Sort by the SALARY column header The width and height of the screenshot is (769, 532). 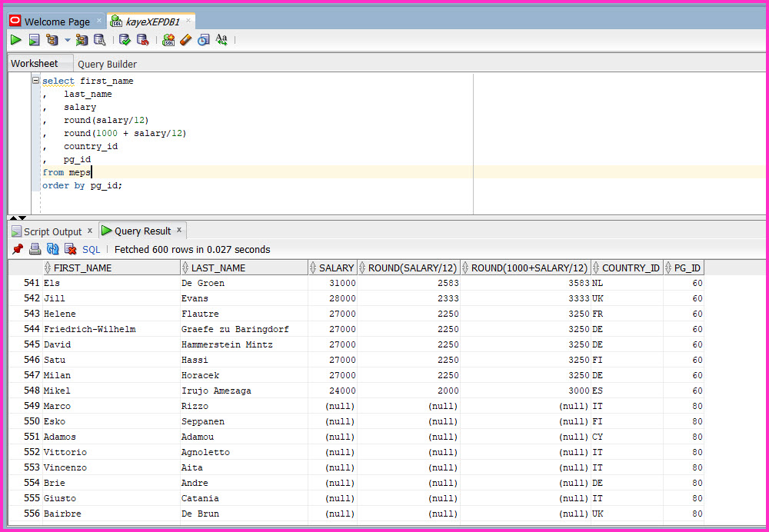pos(333,268)
